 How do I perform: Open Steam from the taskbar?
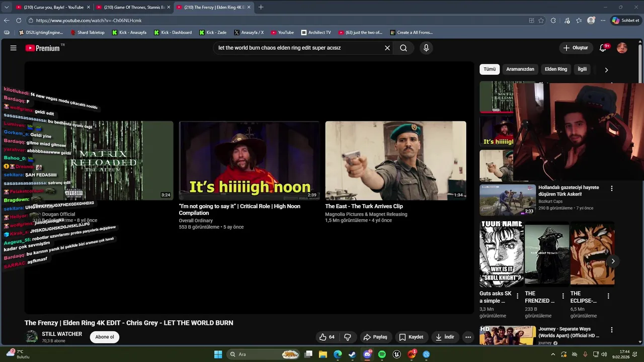click(352, 354)
